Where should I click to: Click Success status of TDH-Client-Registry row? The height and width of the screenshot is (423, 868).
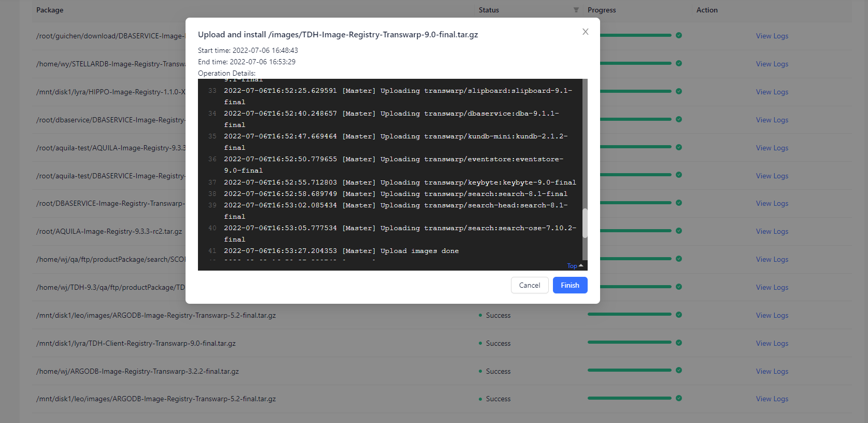tap(498, 343)
